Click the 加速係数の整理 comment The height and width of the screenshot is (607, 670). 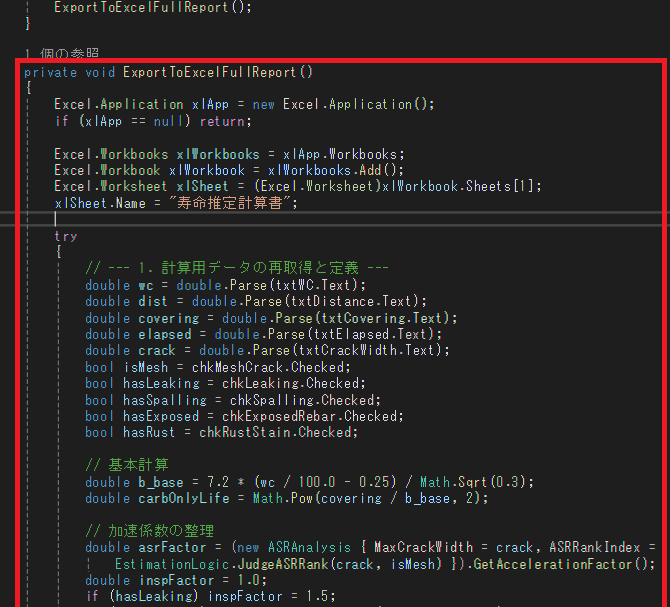pyautogui.click(x=150, y=531)
